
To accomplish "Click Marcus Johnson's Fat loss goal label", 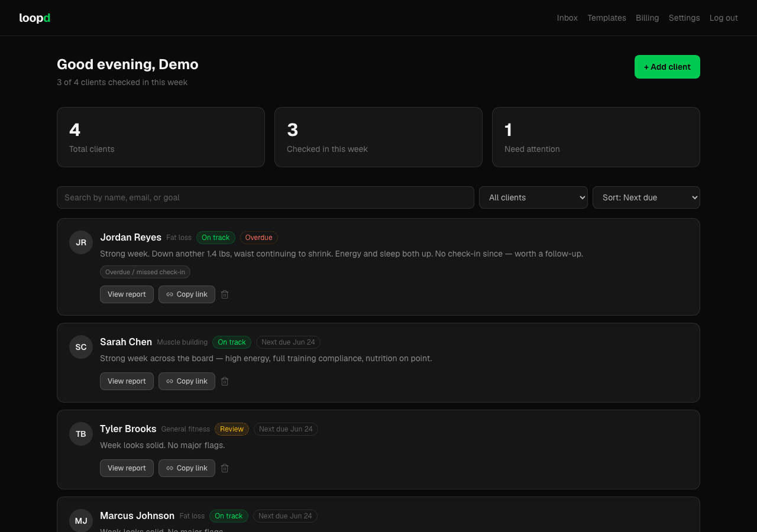I will click(x=192, y=516).
